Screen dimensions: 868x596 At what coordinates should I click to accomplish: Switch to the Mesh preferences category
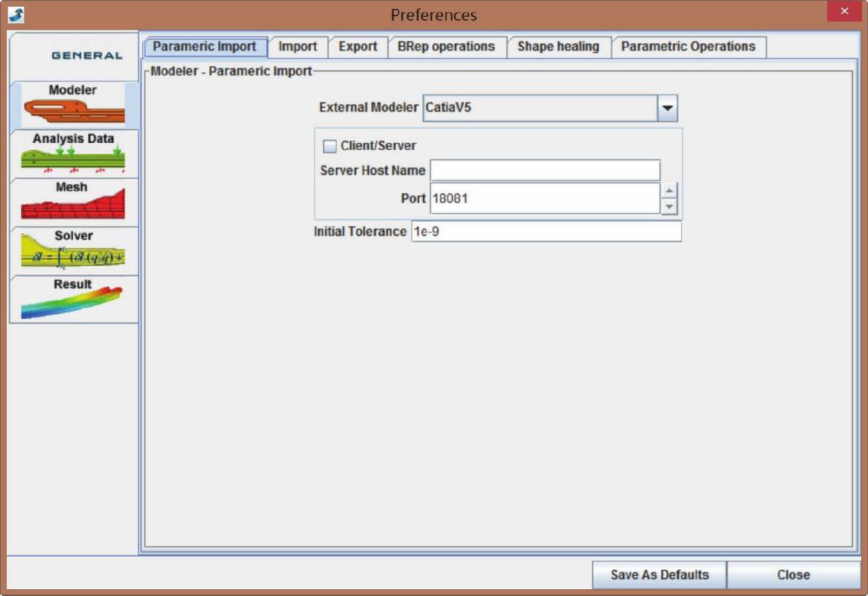tap(74, 201)
